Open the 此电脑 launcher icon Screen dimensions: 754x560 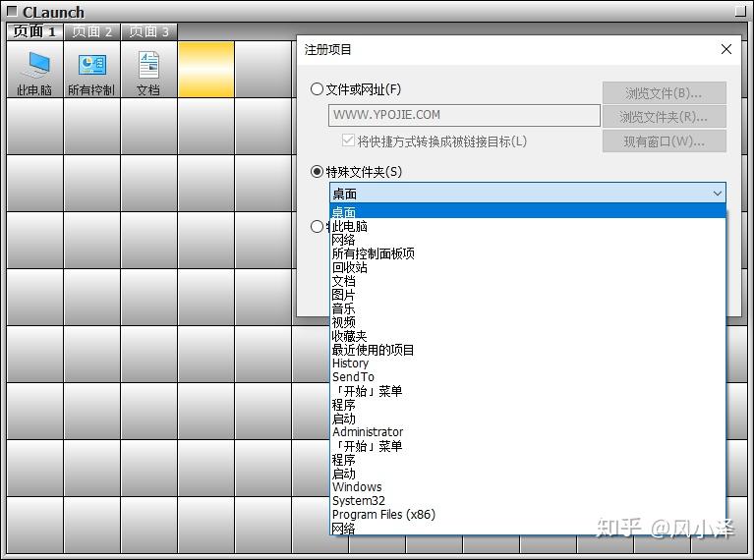coord(34,69)
